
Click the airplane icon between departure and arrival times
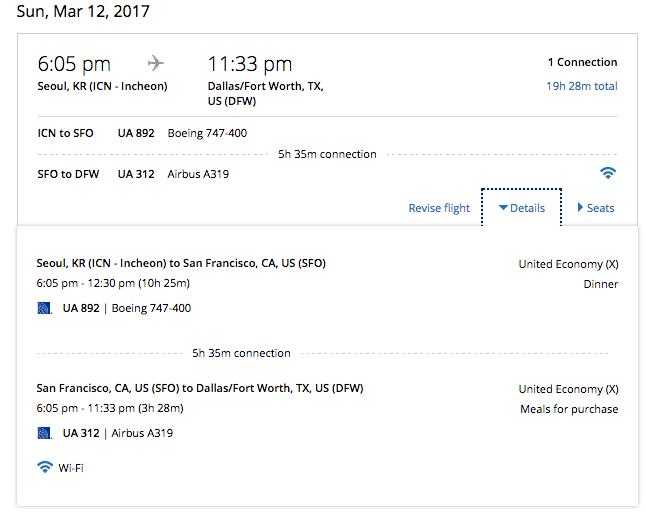coord(155,63)
